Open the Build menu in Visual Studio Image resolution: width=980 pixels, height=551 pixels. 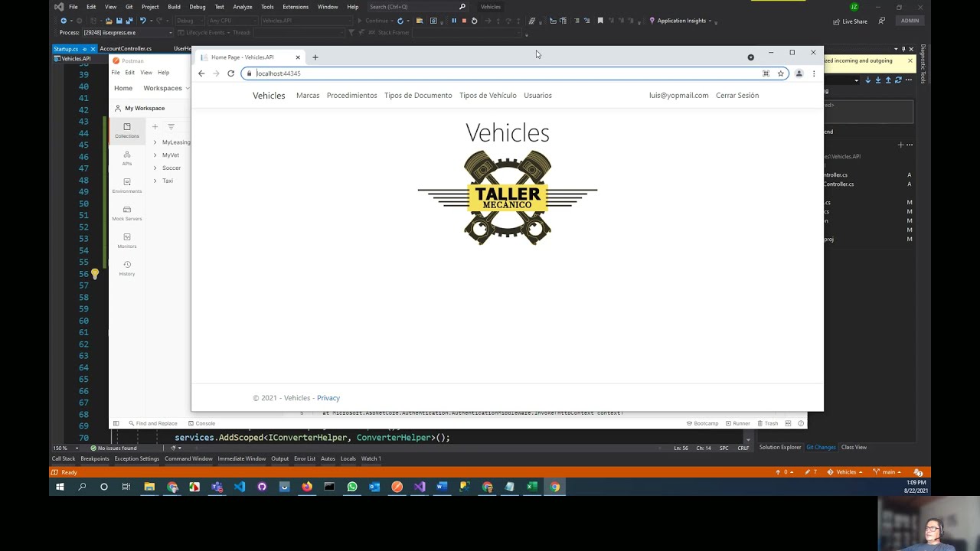174,7
